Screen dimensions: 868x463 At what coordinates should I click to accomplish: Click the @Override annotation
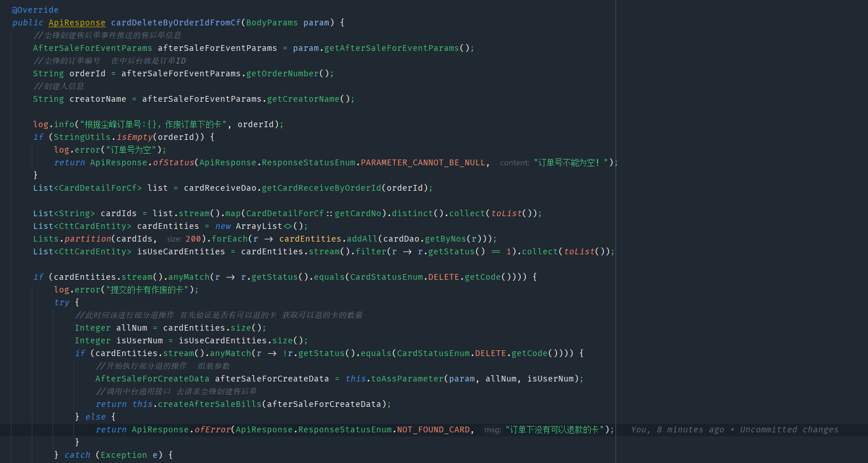coord(35,10)
